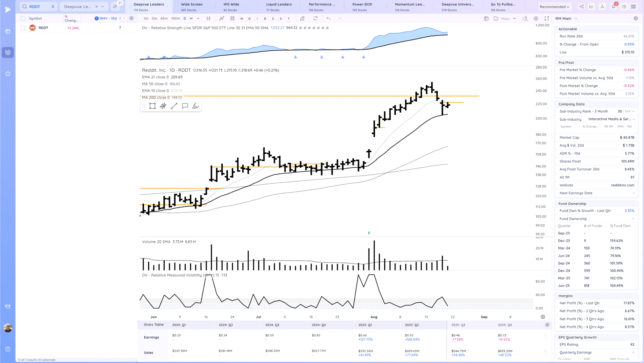Viewport: 644px width, 363px height.
Task: Open the stats table settings gear
Action: click(547, 325)
